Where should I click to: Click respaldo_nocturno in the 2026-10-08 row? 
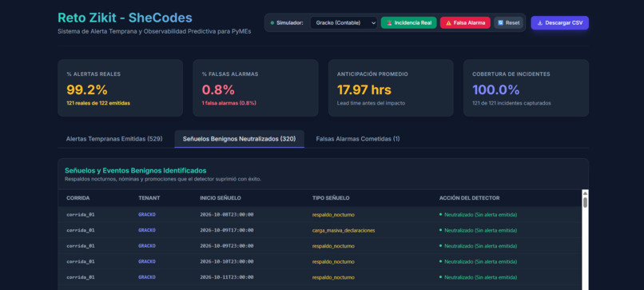click(333, 214)
